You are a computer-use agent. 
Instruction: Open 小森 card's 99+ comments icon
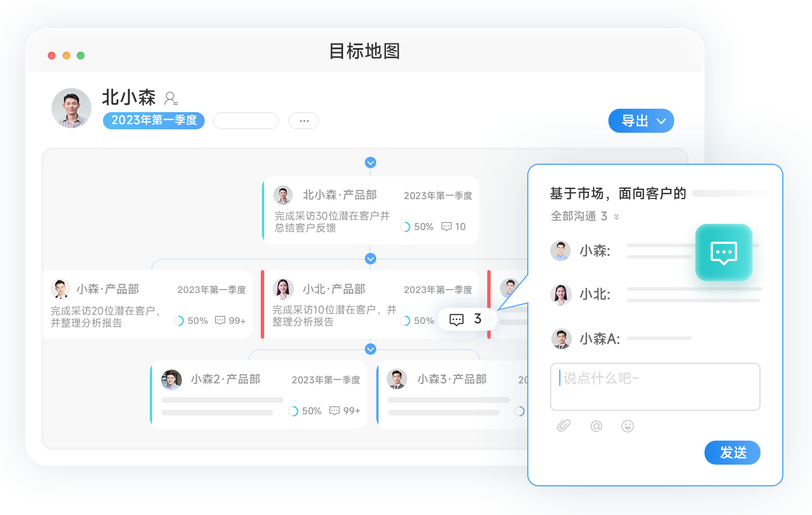click(x=220, y=320)
